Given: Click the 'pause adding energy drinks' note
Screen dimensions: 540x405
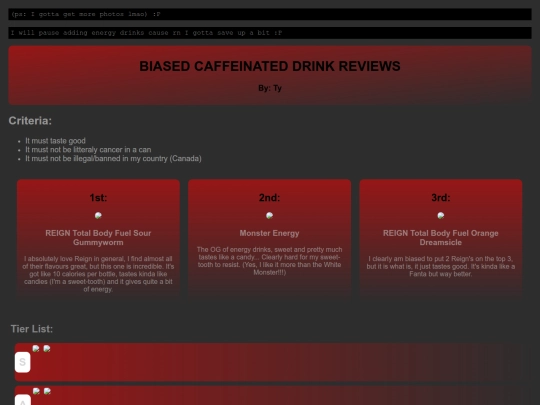Looking at the screenshot, I should pos(270,33).
